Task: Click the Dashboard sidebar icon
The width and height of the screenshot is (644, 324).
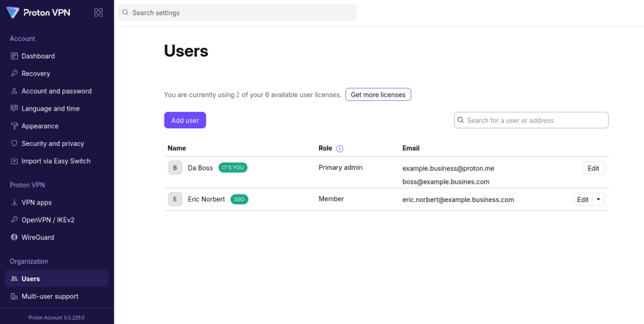Action: [x=14, y=56]
